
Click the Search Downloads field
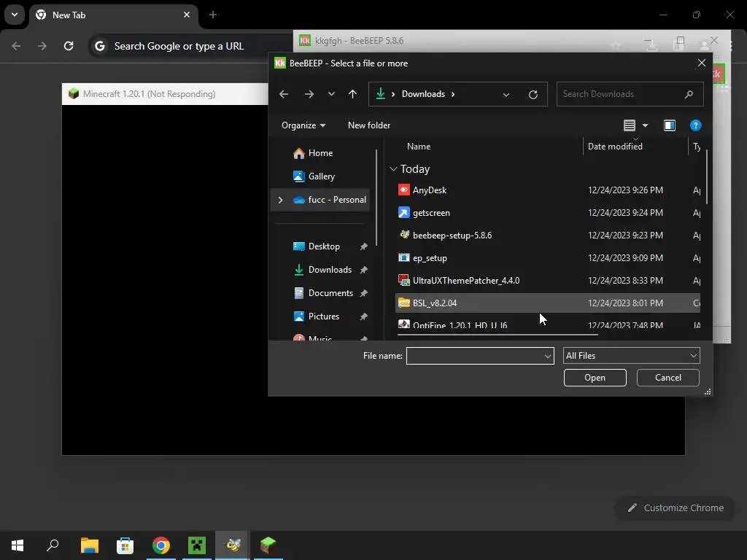pyautogui.click(x=630, y=94)
